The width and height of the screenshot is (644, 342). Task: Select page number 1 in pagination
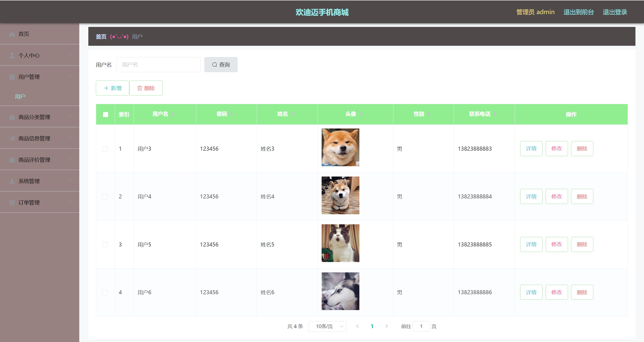coord(372,326)
